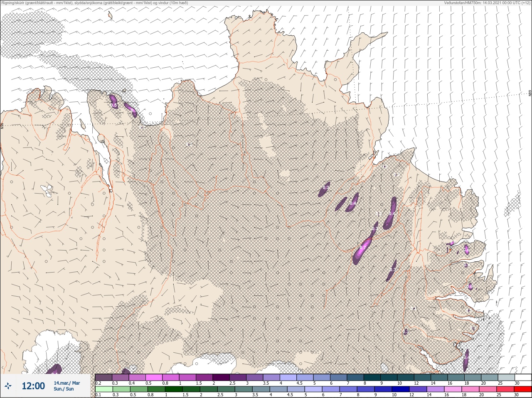
Task: Click the 4.5 label in the lower legend
Action: [291, 395]
